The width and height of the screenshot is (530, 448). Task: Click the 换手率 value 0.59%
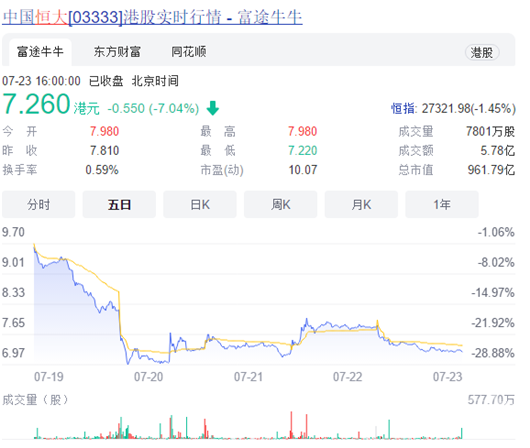tap(102, 170)
